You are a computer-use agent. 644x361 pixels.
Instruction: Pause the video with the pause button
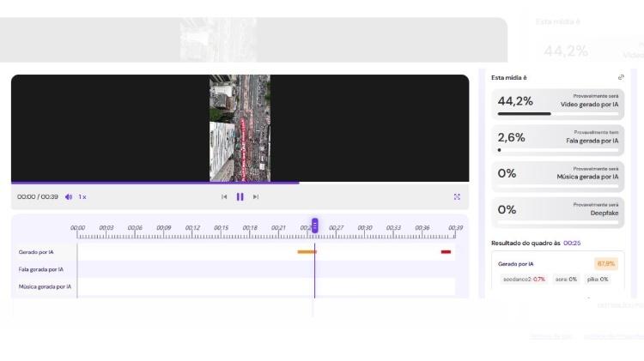pos(240,197)
